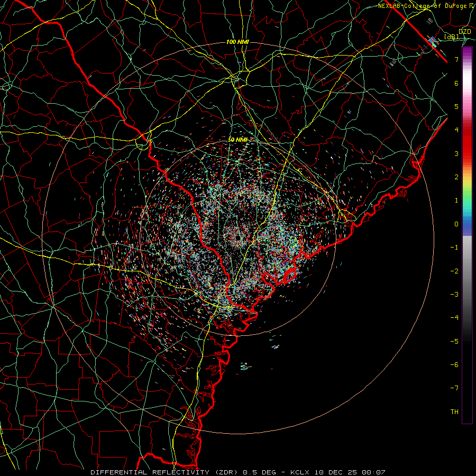Screen dimensions: 476x476
Task: Click the '0' value on the color scale
Action: click(x=456, y=224)
